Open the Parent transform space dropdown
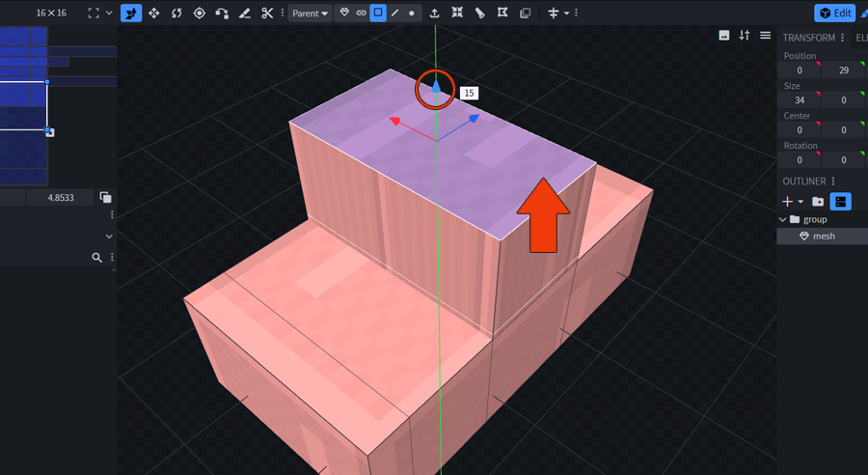The height and width of the screenshot is (475, 868). (311, 14)
